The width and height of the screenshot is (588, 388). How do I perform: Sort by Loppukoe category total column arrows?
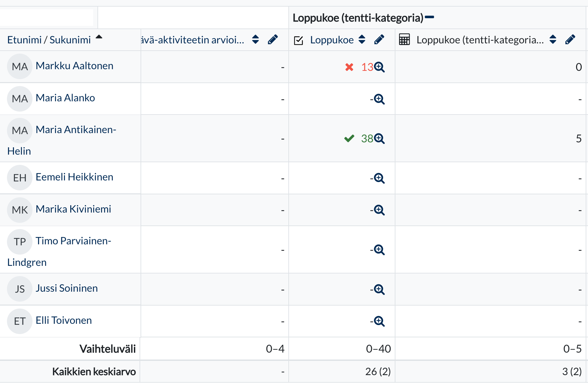(553, 40)
